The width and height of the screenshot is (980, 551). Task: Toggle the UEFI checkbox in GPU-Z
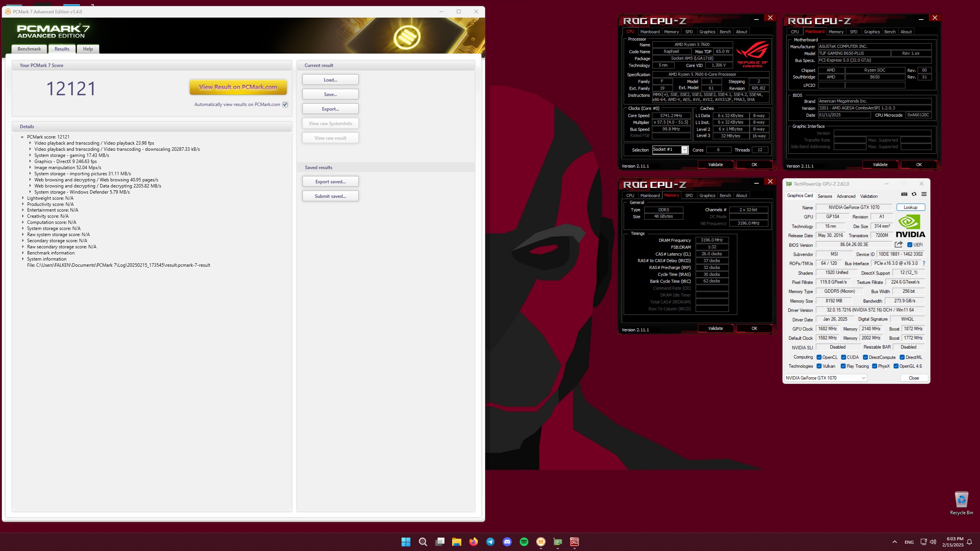coord(910,245)
